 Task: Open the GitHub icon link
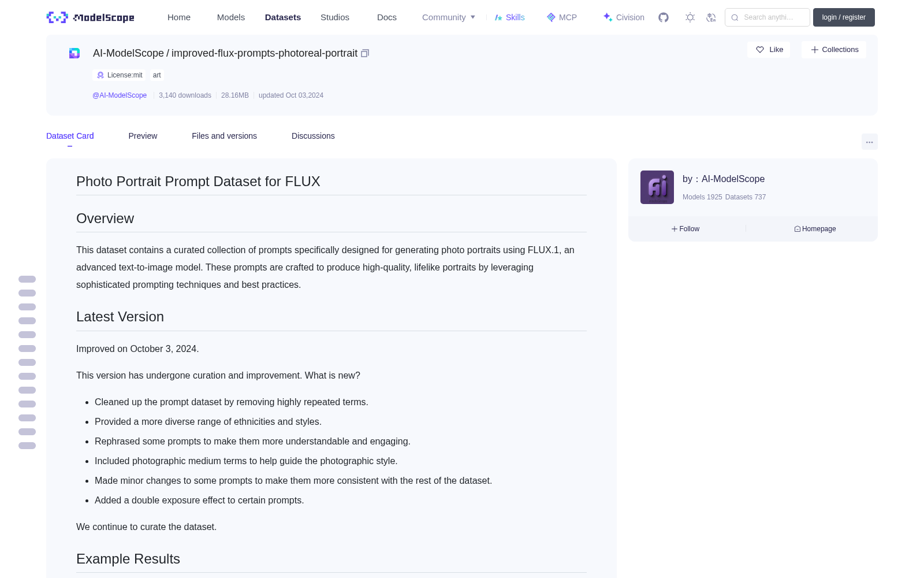(x=664, y=17)
